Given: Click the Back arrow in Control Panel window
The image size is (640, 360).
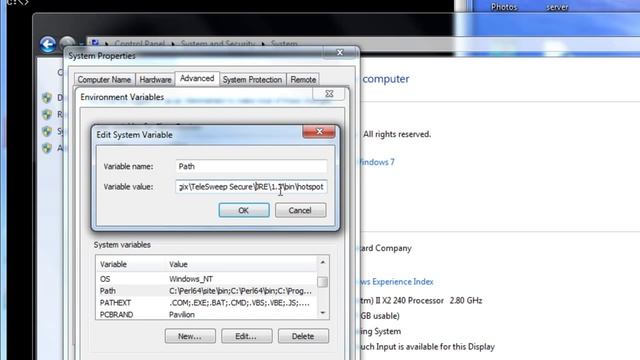Looking at the screenshot, I should 48,44.
